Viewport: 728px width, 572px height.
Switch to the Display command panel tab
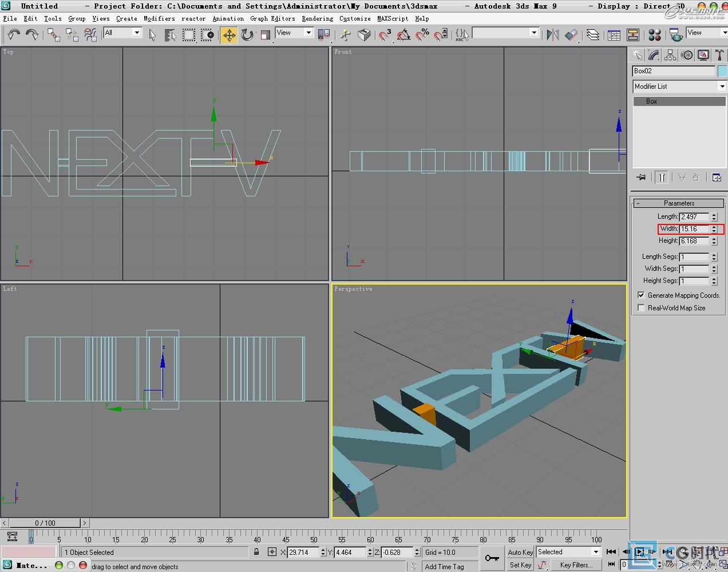click(x=703, y=56)
